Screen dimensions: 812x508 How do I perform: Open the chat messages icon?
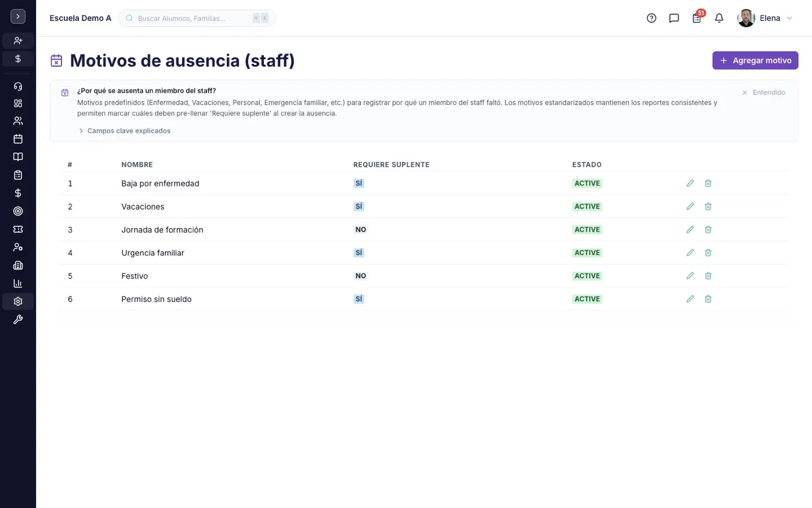[x=674, y=18]
